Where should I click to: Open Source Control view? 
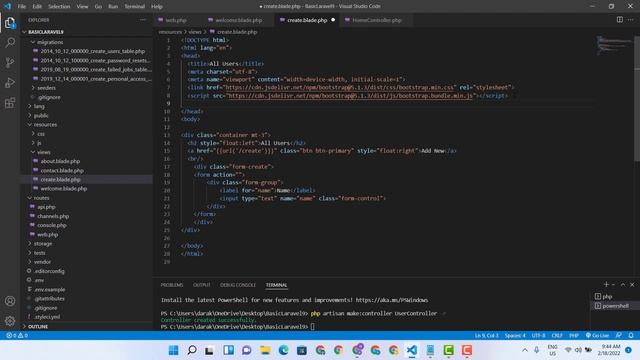pos(10,62)
